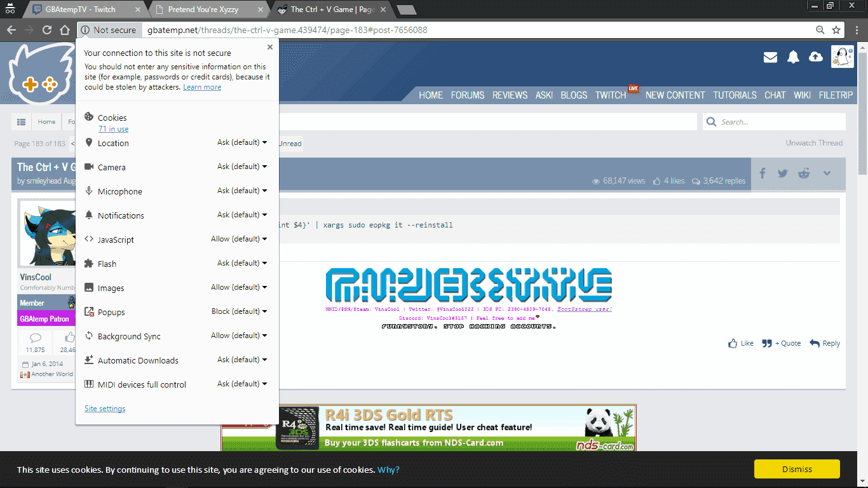Click the browser address bar URL
Image resolution: width=868 pixels, height=488 pixels.
click(x=287, y=30)
